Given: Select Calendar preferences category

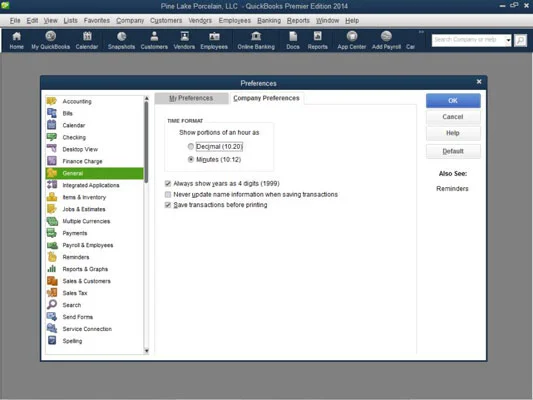Looking at the screenshot, I should (x=94, y=125).
